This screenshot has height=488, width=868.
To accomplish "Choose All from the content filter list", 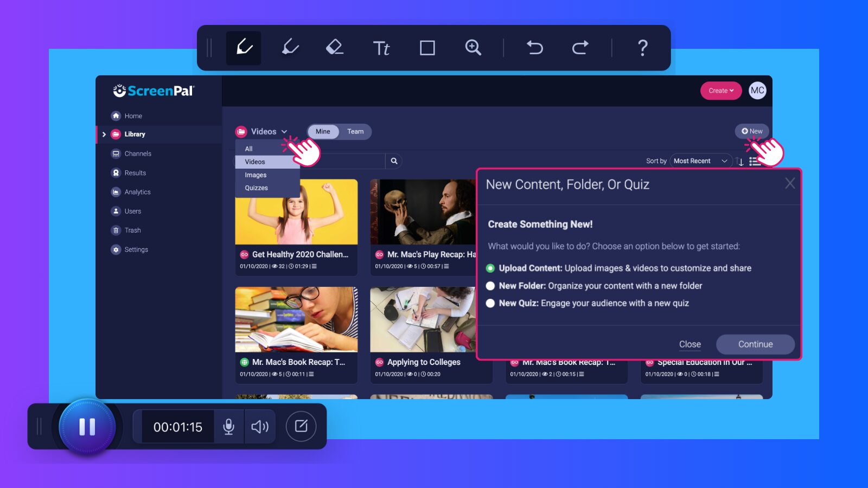I will (248, 149).
